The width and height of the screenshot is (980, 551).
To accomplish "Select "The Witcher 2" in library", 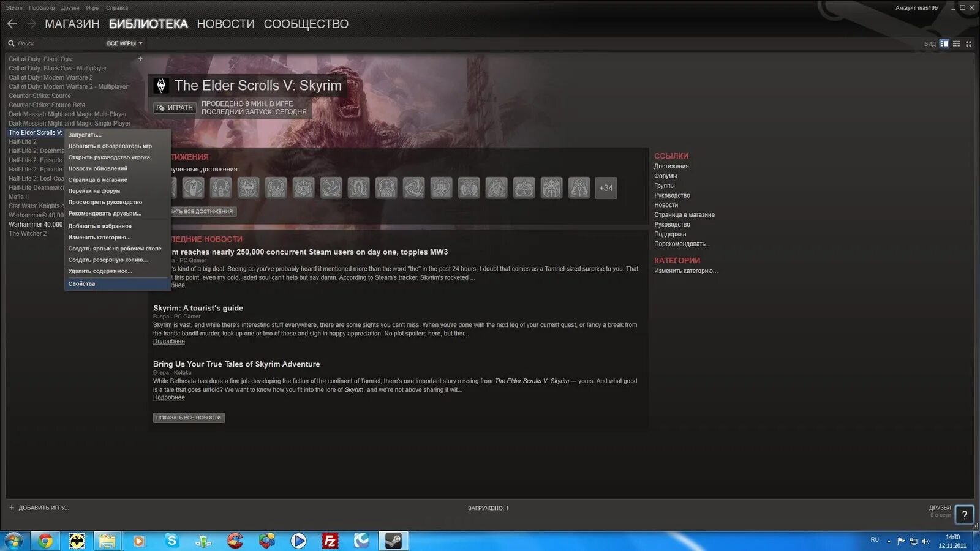I will tap(28, 234).
